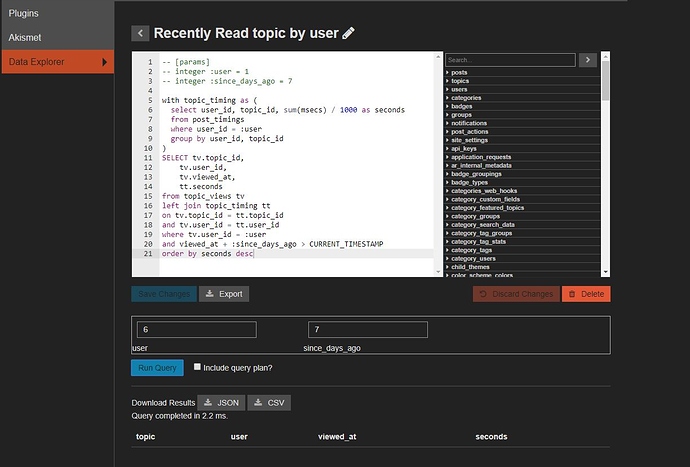
Task: Click the pencil edit icon beside title
Action: (x=349, y=33)
